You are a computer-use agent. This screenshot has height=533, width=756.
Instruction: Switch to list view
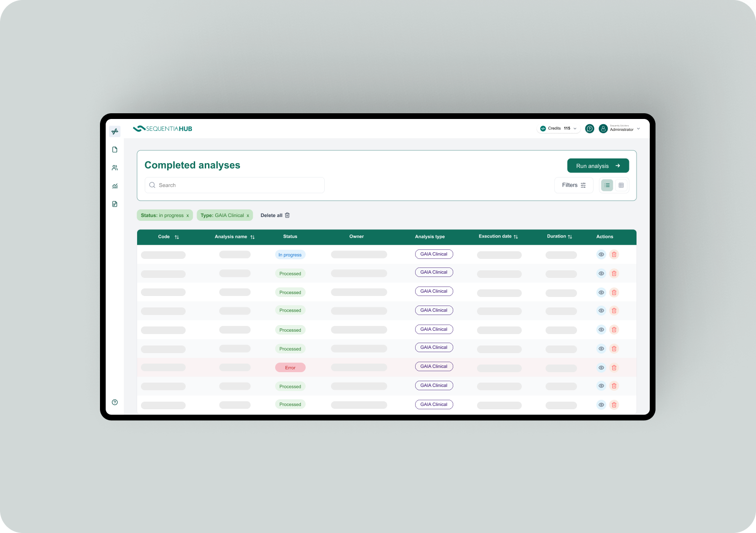607,185
